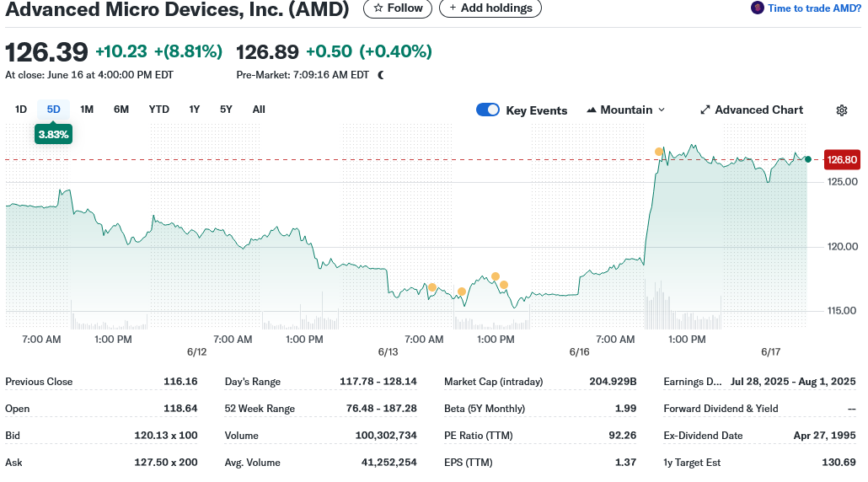Screen dimensions: 868x482
Task: Open Time to trade AMD? link
Action: (x=814, y=8)
